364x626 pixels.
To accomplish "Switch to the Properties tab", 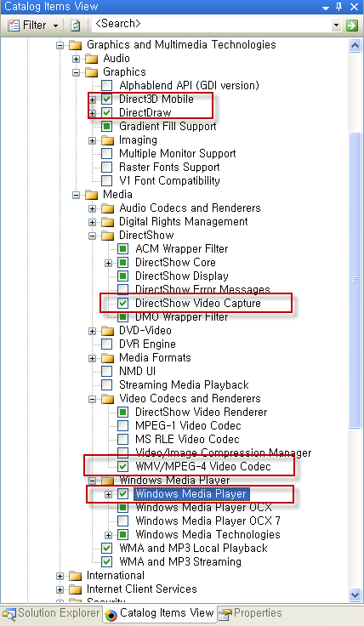I will pyautogui.click(x=250, y=613).
